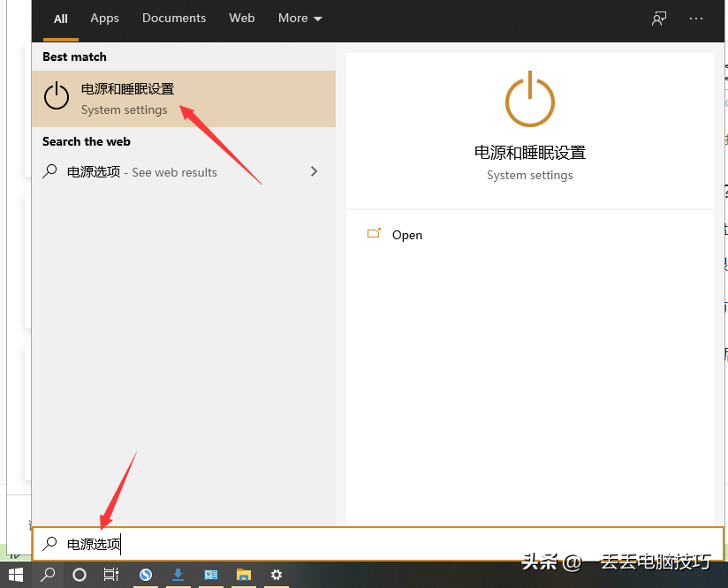Expand web result chevron for 电源选项
This screenshot has width=728, height=588.
point(314,172)
